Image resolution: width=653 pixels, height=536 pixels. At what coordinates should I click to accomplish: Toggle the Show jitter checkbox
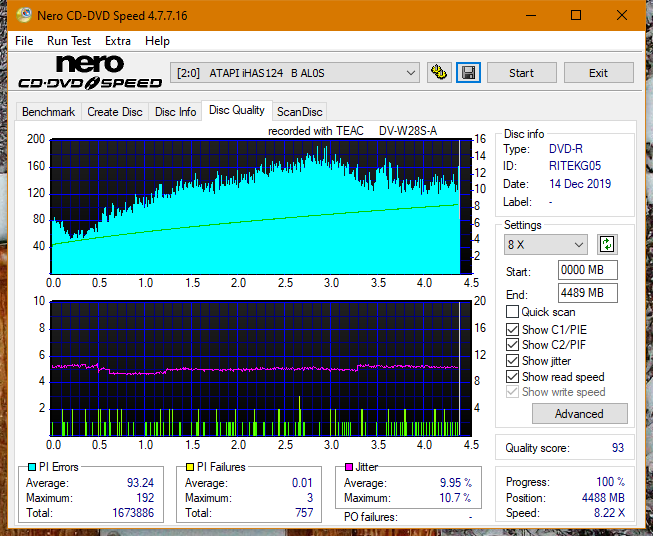512,361
